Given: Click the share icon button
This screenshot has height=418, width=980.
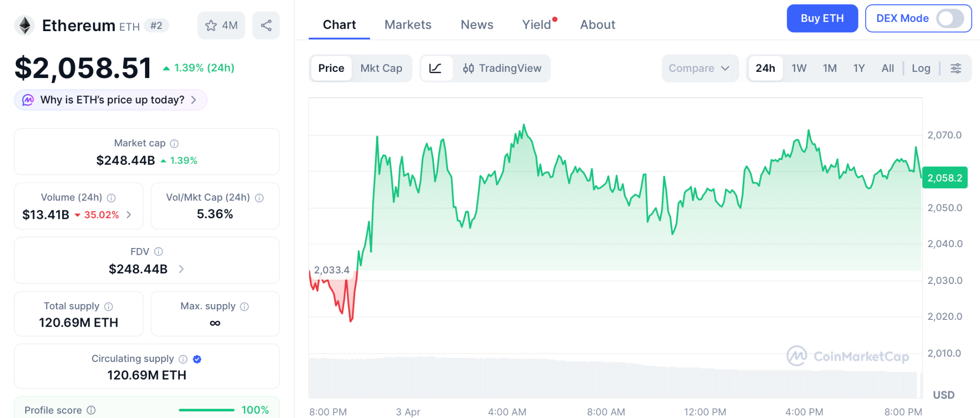Looking at the screenshot, I should click(x=266, y=25).
